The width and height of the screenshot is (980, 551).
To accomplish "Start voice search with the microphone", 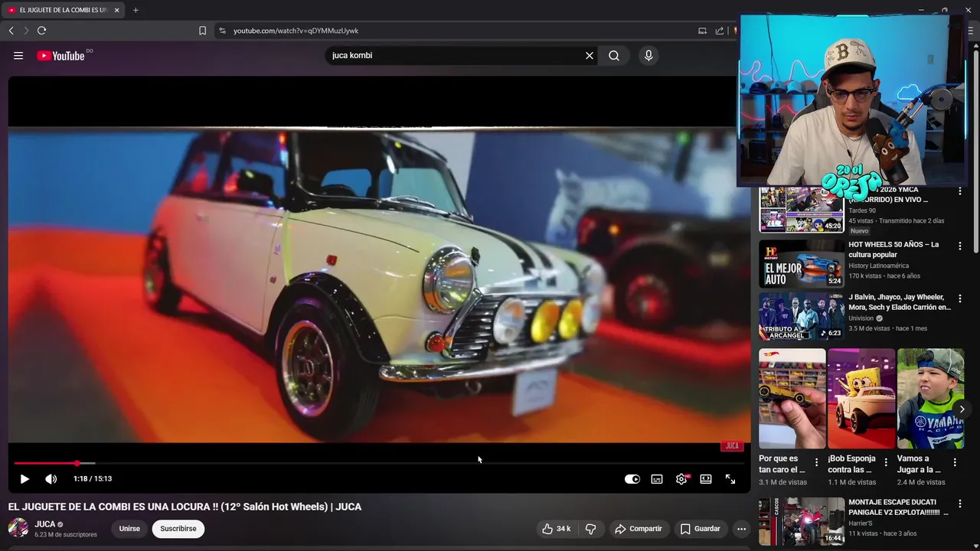I will point(648,55).
